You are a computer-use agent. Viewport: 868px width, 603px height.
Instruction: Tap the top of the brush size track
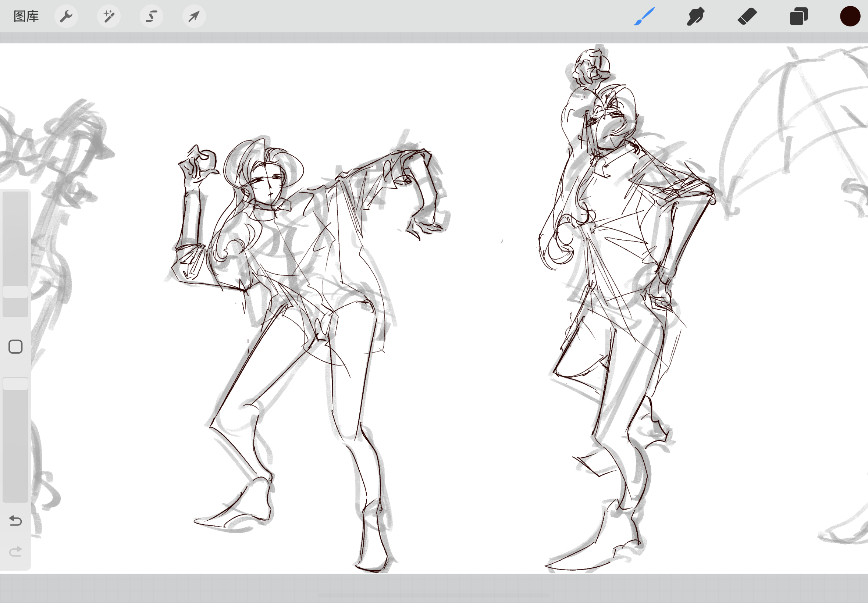(x=15, y=198)
